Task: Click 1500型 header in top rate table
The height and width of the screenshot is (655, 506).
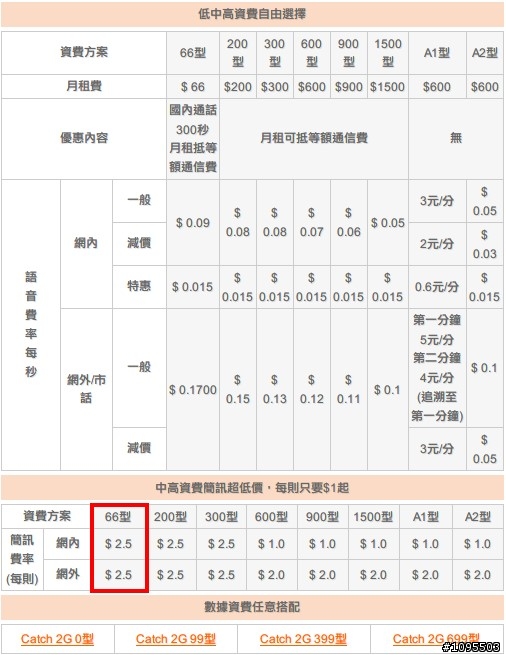Action: 387,53
